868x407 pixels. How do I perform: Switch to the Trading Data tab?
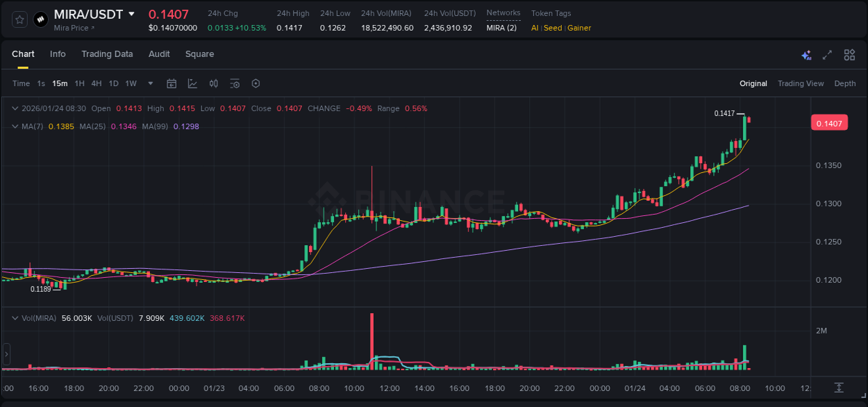[108, 54]
